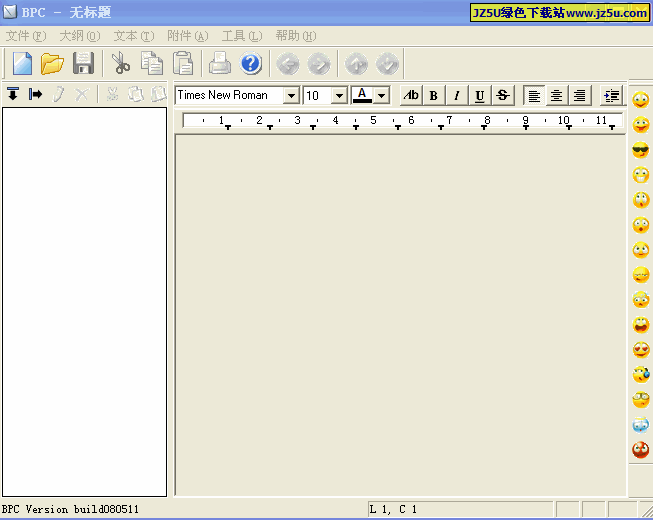Expand the font size 10 dropdown
Image resolution: width=653 pixels, height=520 pixels.
click(x=339, y=96)
